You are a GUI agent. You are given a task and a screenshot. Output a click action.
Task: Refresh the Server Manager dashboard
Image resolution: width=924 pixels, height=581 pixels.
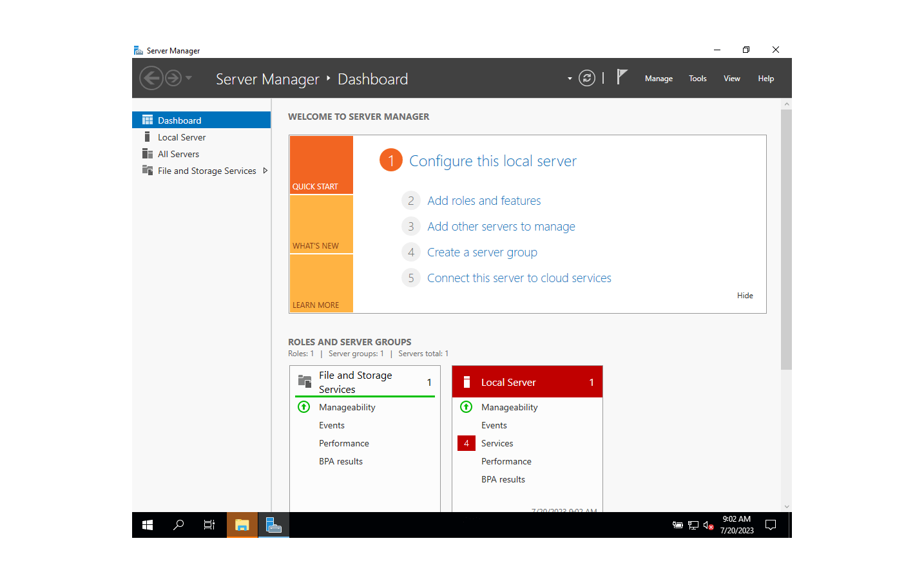pyautogui.click(x=587, y=79)
